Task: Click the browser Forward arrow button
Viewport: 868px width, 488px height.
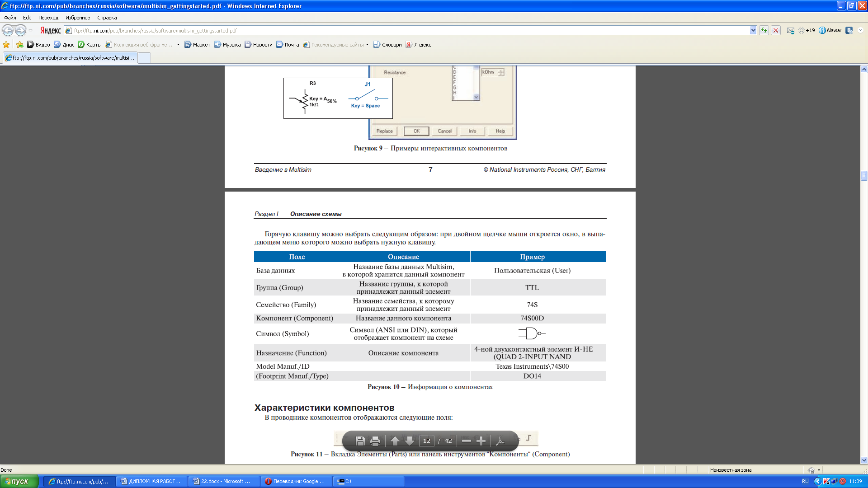Action: (20, 30)
